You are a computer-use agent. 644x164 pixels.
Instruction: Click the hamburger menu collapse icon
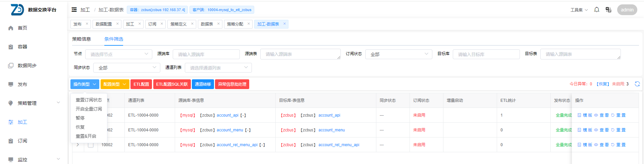coord(74,10)
